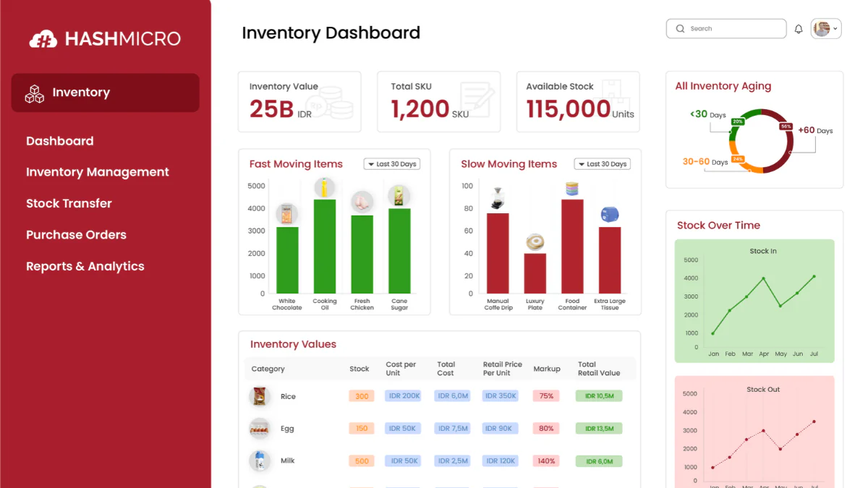Viewport: 868px width, 488px height.
Task: Click Egg markup 80%
Action: [546, 429]
